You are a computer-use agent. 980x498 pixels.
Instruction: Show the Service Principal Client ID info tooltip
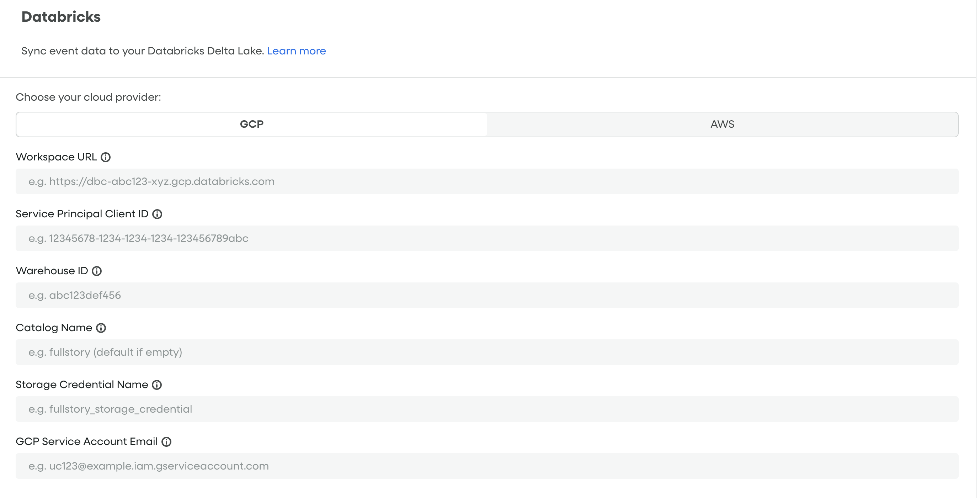tap(157, 214)
